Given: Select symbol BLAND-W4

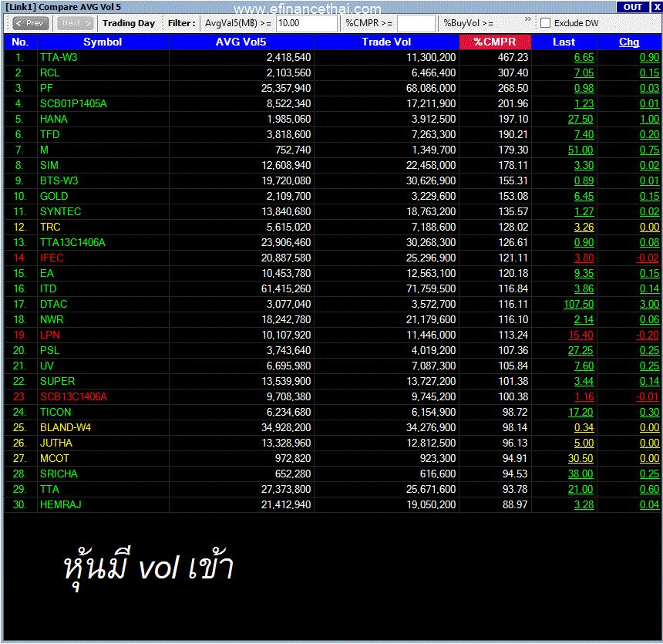Looking at the screenshot, I should point(66,428).
